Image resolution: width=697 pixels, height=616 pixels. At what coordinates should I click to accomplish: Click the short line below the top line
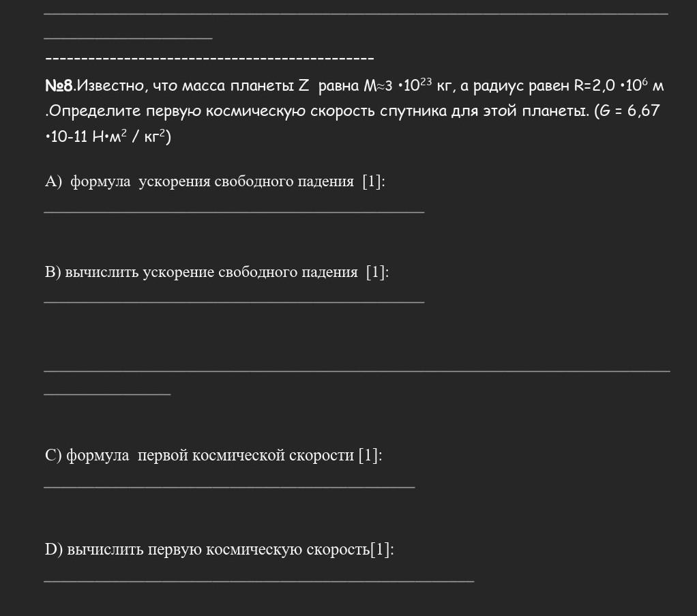[x=128, y=38]
